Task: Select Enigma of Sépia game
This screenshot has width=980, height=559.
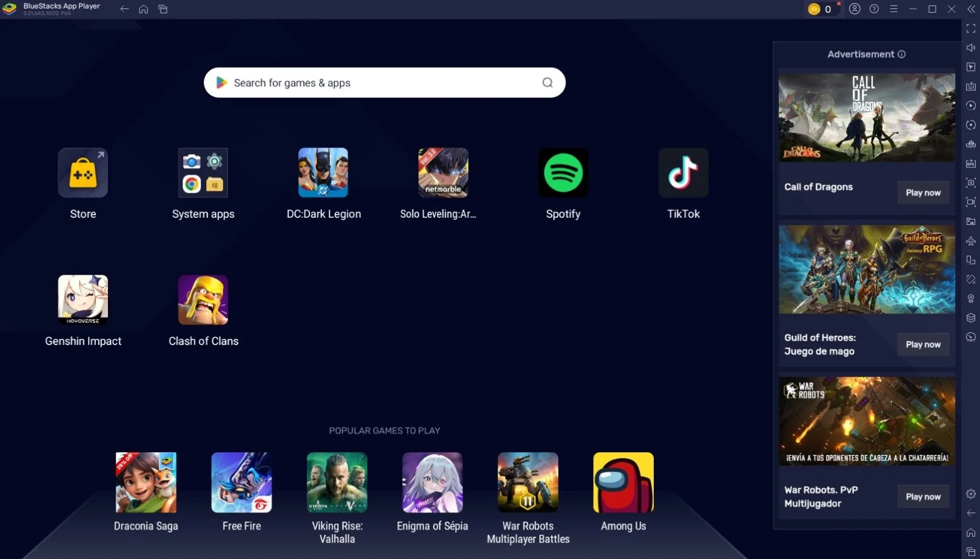Action: [x=432, y=483]
